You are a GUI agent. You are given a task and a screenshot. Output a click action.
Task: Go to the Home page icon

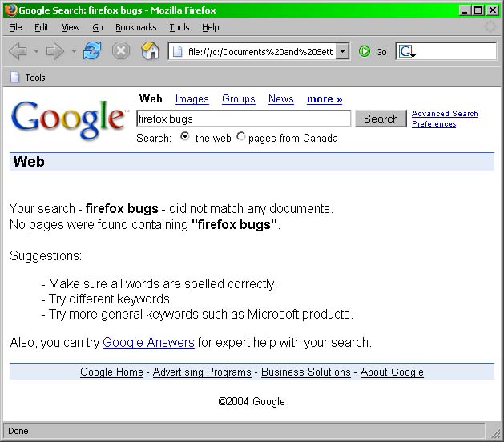pos(150,50)
